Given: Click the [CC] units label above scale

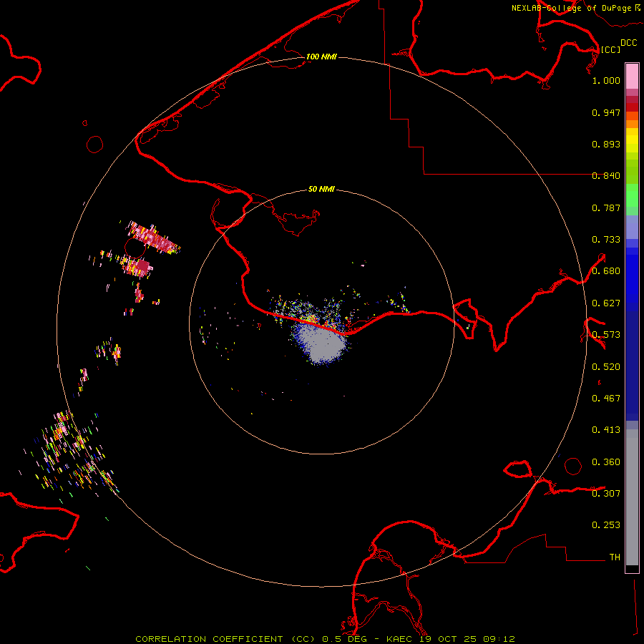Looking at the screenshot, I should click(x=610, y=49).
